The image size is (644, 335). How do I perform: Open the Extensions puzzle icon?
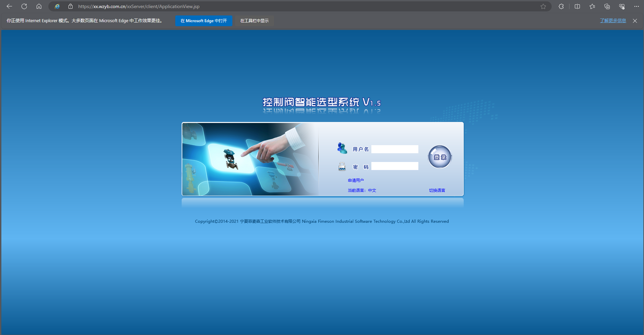(x=561, y=6)
